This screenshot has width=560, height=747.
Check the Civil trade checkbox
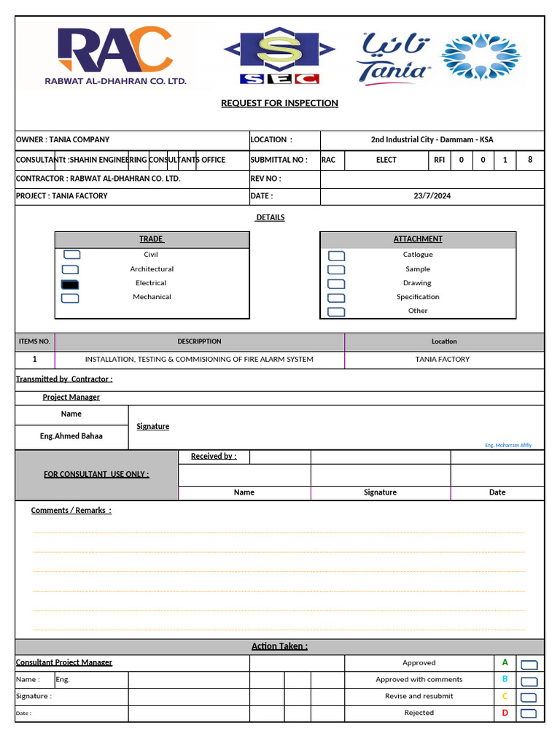point(72,255)
